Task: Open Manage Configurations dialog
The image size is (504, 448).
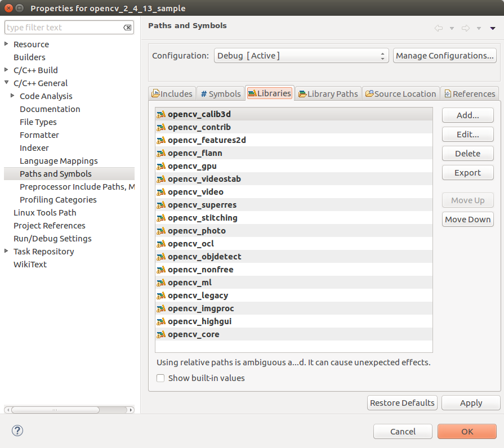Action: click(444, 56)
